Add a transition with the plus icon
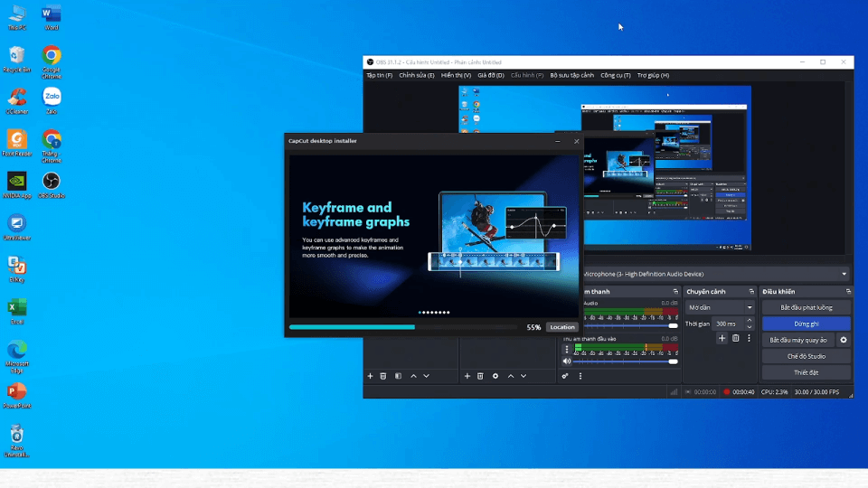 (x=722, y=338)
